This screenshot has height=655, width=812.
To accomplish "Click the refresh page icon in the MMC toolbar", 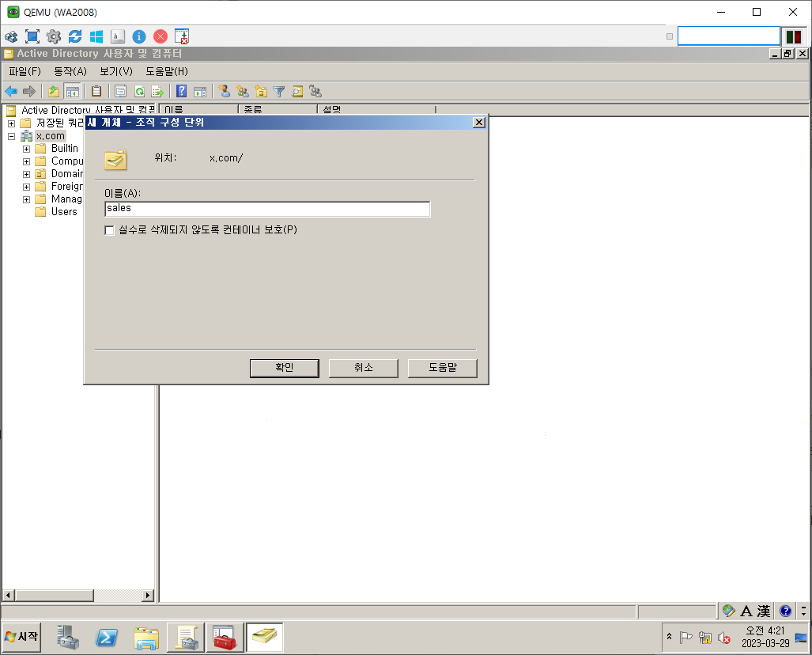I will [139, 92].
